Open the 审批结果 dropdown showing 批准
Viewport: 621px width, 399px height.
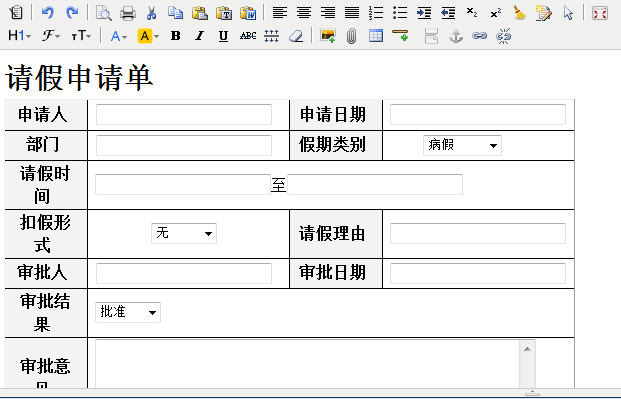(x=128, y=312)
